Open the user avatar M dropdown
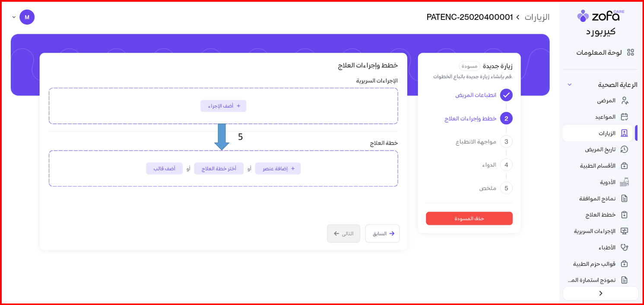 [x=14, y=17]
